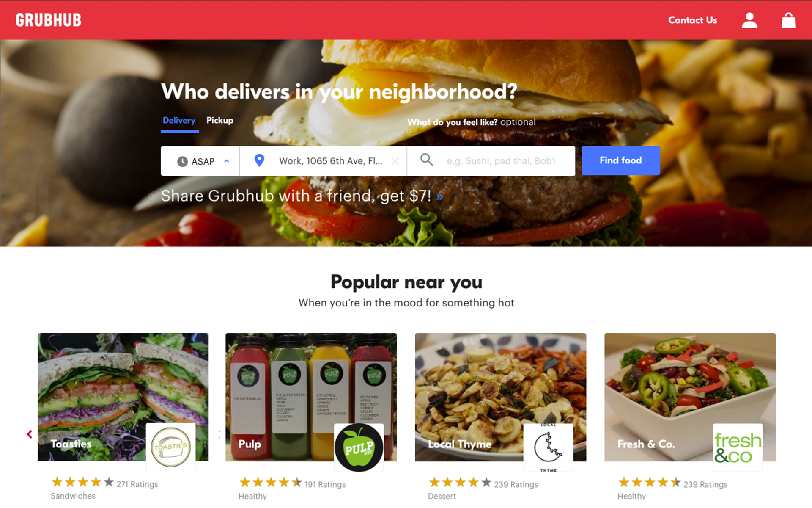Open the Fresh & Co. salad thumbnail
812x508 pixels.
click(x=690, y=397)
